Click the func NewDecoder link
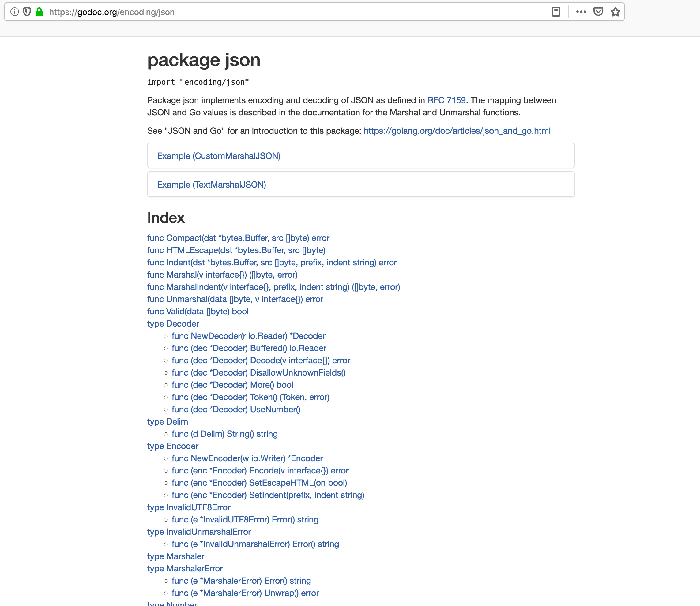 coord(248,336)
